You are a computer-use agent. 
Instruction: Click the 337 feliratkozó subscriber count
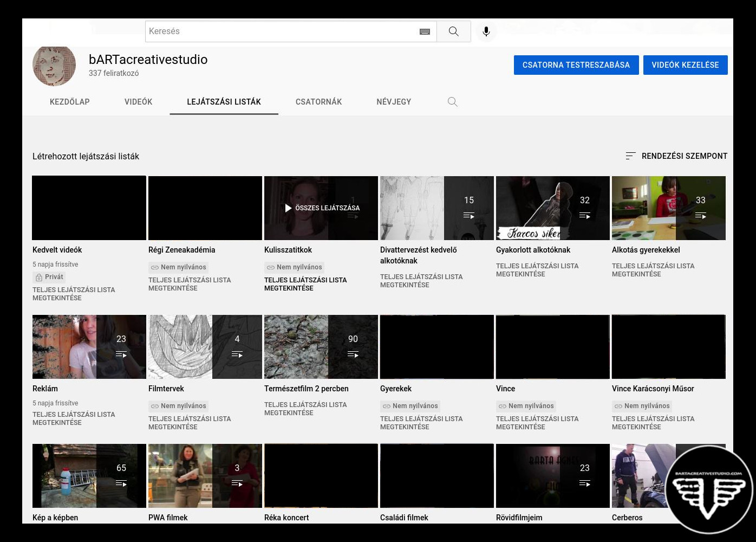pyautogui.click(x=114, y=73)
